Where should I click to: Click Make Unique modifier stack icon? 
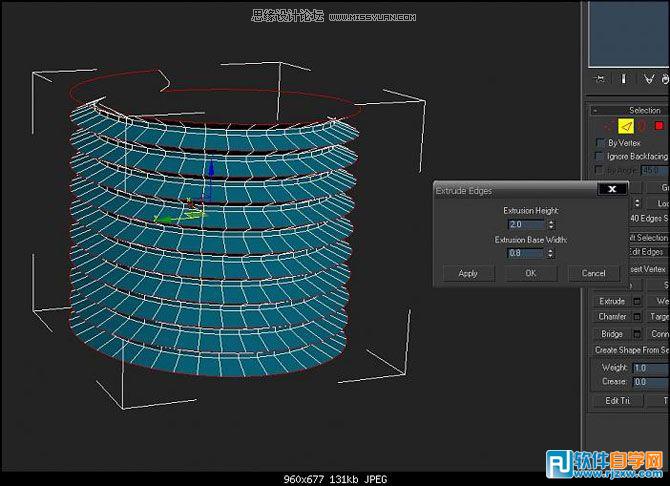coord(649,79)
